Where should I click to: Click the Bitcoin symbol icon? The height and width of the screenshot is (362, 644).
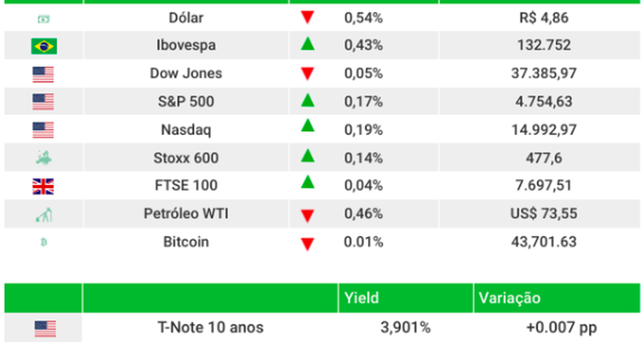tap(44, 242)
